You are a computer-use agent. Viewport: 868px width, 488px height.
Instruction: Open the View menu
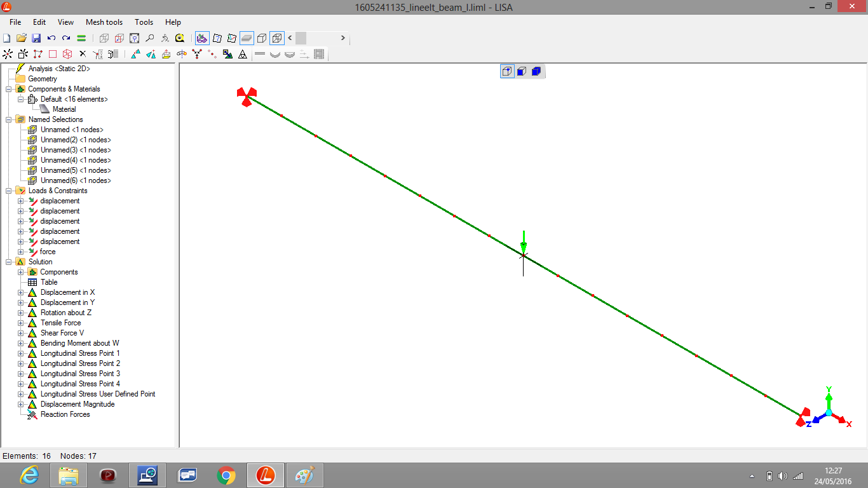pyautogui.click(x=65, y=22)
